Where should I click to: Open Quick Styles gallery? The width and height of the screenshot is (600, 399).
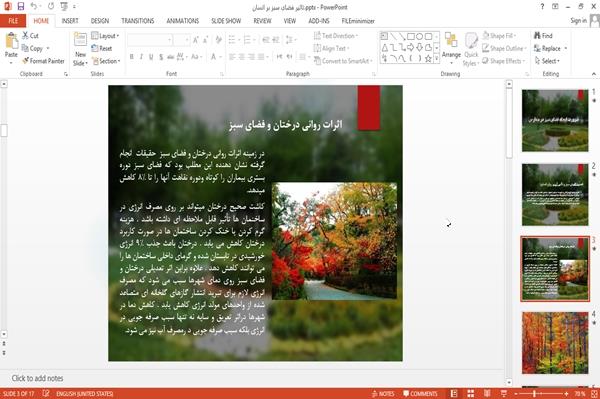471,50
